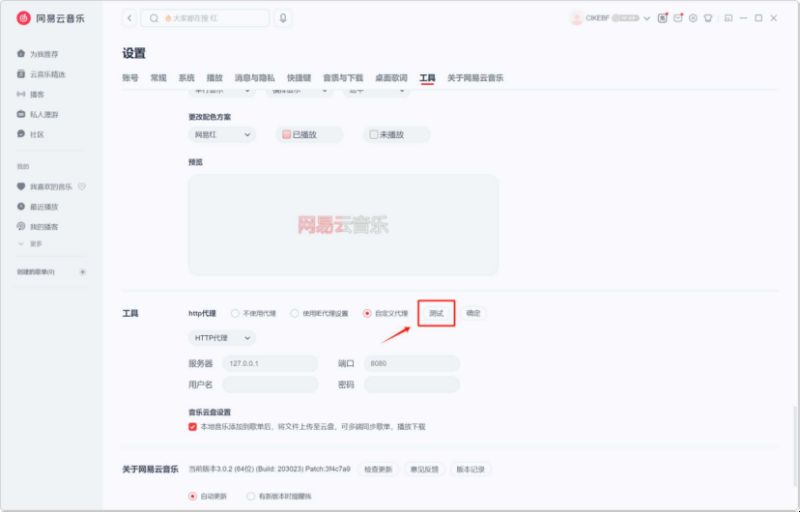Click the vertical scrollbar thumb
The image size is (800, 512).
(795, 445)
